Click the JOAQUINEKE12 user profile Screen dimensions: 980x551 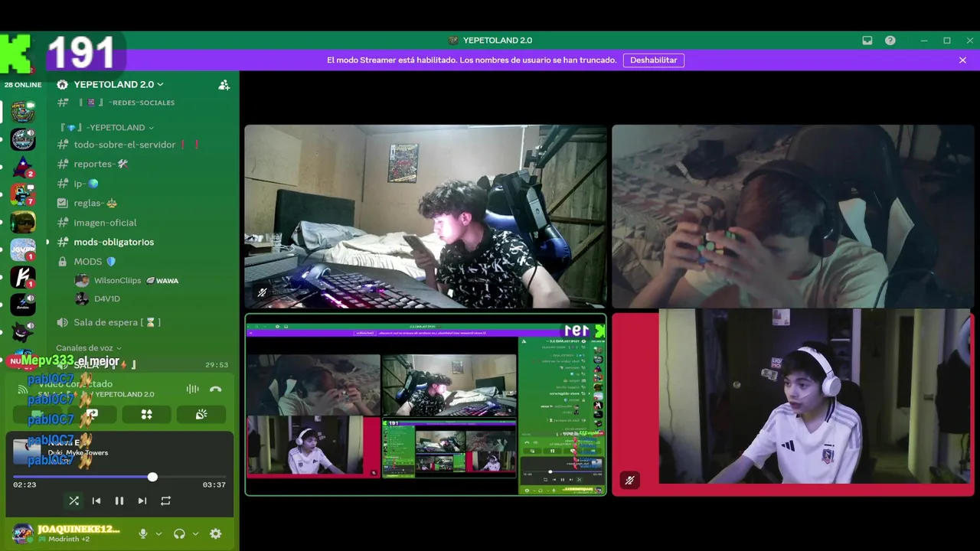tap(67, 533)
